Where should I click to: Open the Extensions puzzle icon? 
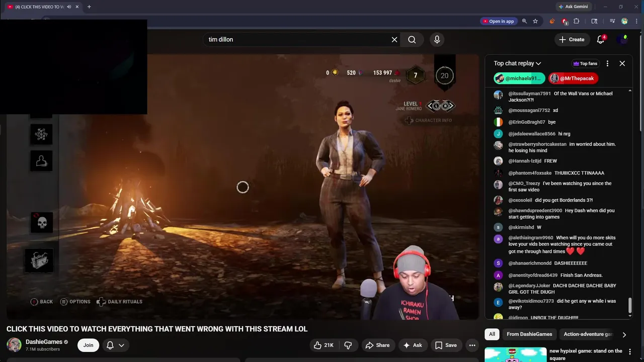click(x=577, y=21)
